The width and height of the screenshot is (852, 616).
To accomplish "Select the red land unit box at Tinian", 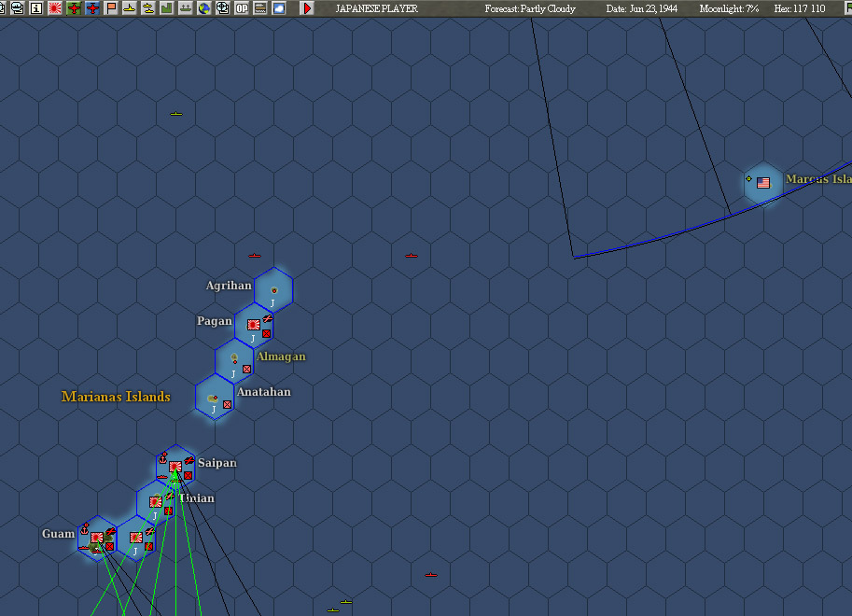I will click(x=168, y=511).
